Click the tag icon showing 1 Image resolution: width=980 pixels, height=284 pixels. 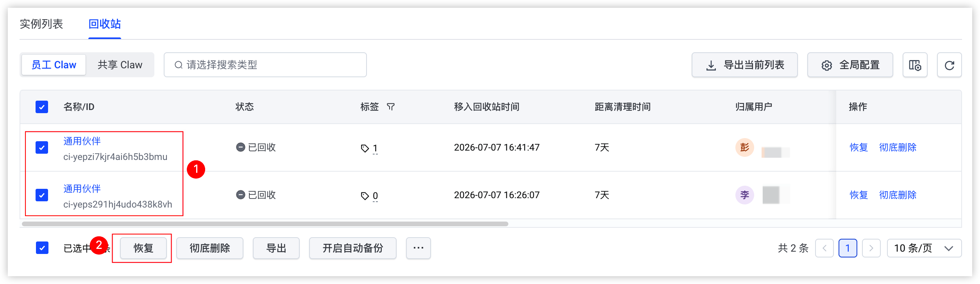pos(365,148)
